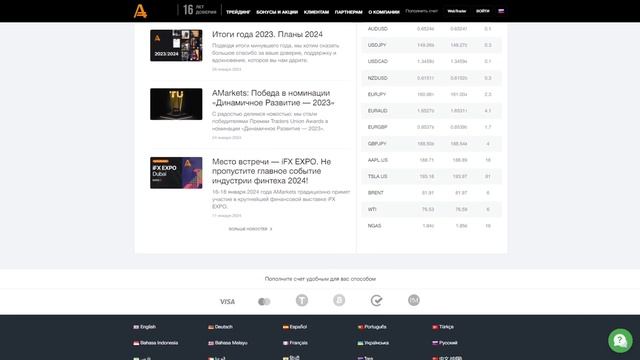
Task: Choose the checkmark circle payment icon
Action: pos(376,301)
